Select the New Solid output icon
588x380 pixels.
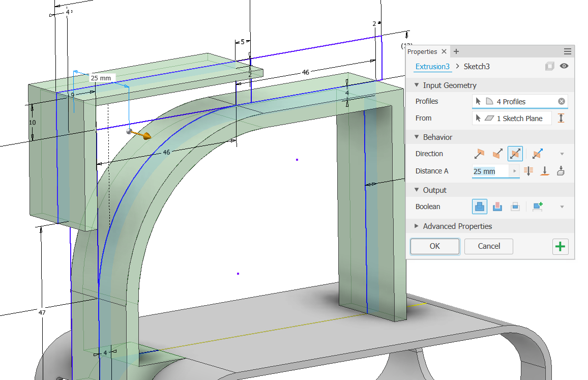(x=538, y=207)
